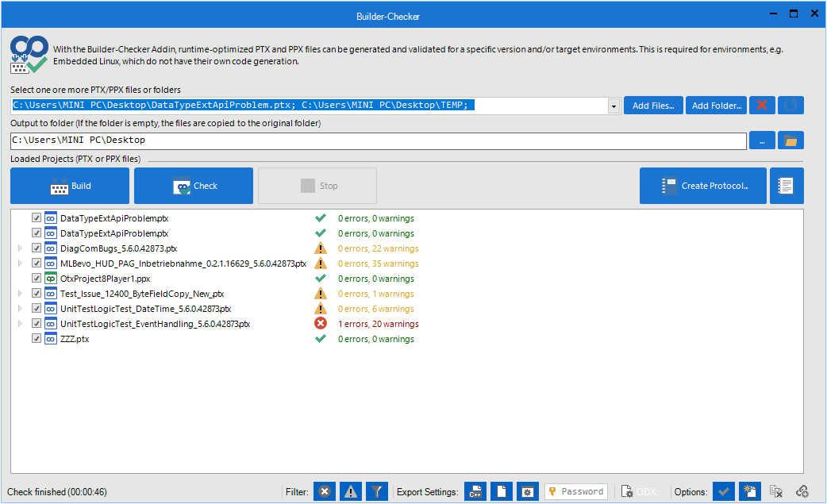Open the PTX/PPX file path dropdown
Screen dimensions: 827x504
click(614, 106)
